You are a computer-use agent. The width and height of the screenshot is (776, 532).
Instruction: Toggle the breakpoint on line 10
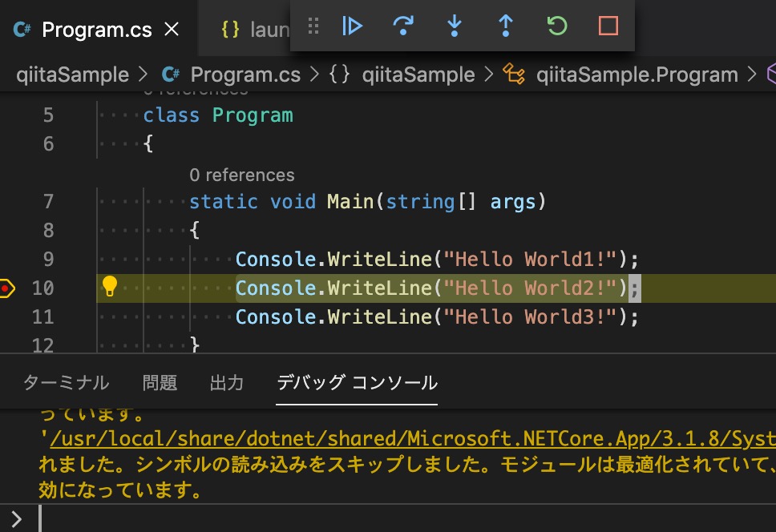7,288
